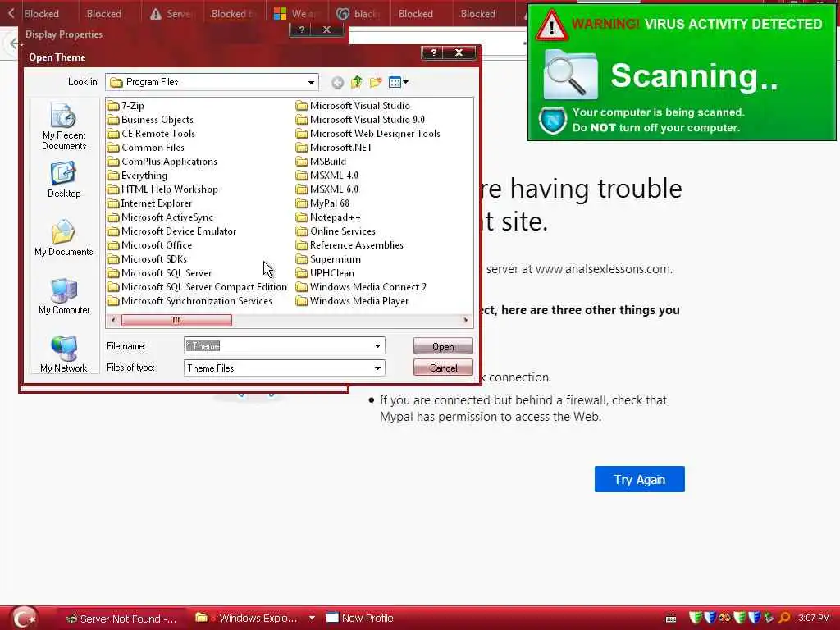Screen dimensions: 840x630
Task: Select the Microsoft Visual Studio folder
Action: click(353, 106)
